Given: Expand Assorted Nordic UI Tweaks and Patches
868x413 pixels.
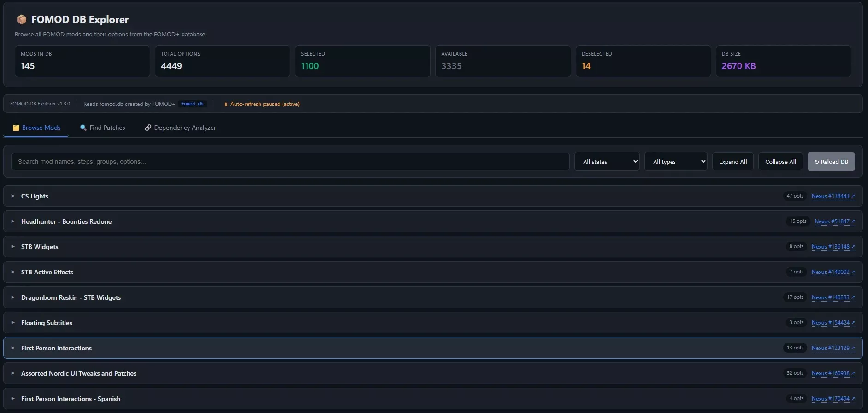Looking at the screenshot, I should point(433,373).
